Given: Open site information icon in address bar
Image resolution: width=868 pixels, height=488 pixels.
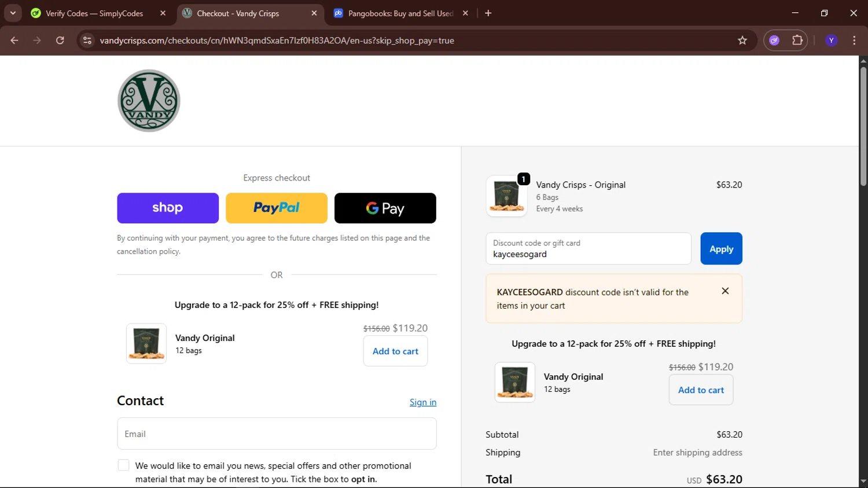Looking at the screenshot, I should tap(87, 41).
